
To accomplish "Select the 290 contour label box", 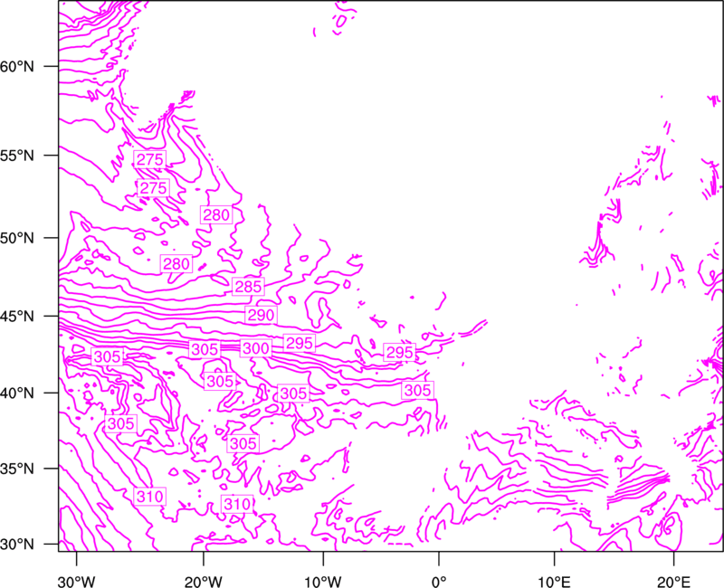I will point(262,315).
